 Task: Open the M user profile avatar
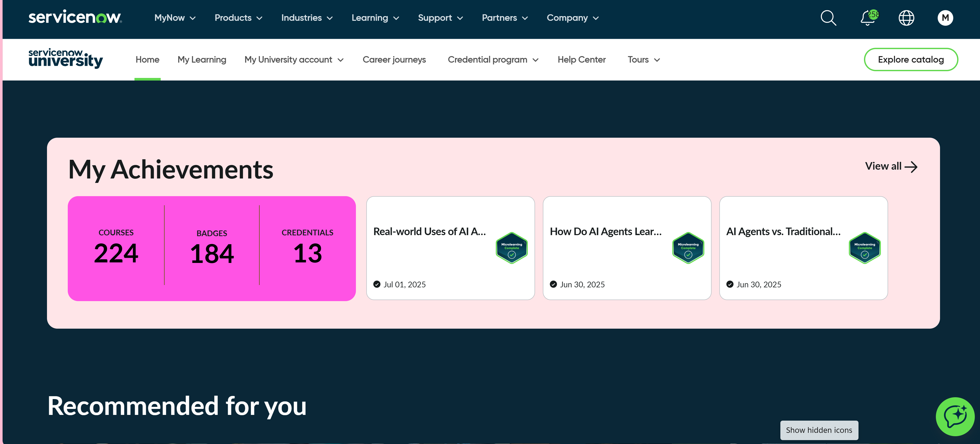pyautogui.click(x=945, y=18)
